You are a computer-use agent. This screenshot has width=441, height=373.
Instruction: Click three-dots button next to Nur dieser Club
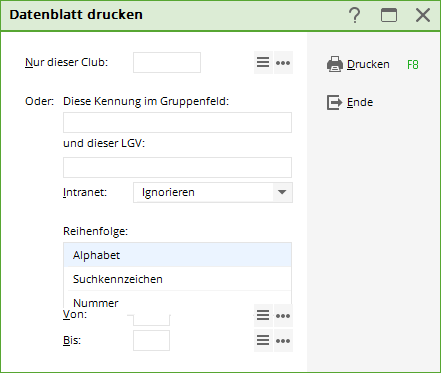pos(283,62)
